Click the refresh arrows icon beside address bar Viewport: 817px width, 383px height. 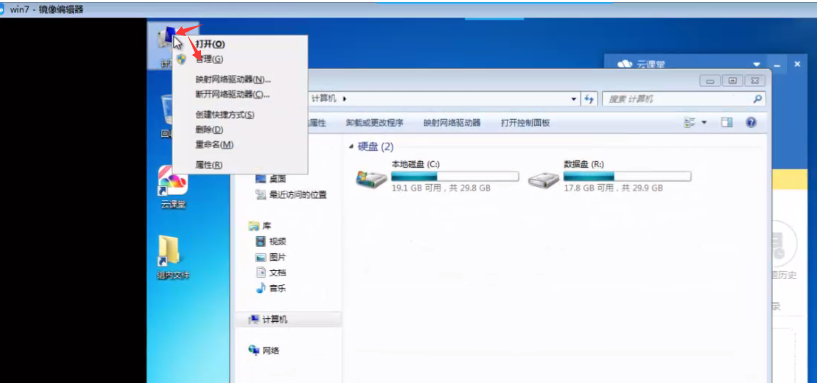click(x=589, y=99)
